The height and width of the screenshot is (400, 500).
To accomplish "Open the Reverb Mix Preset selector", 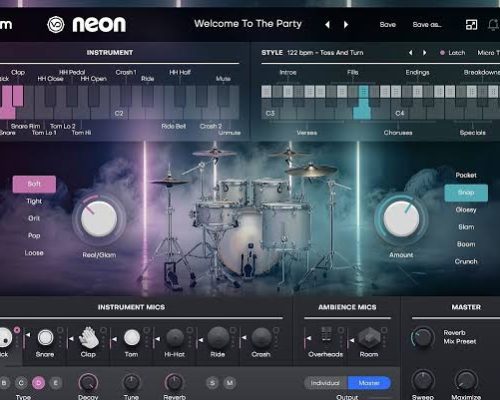I will (460, 337).
